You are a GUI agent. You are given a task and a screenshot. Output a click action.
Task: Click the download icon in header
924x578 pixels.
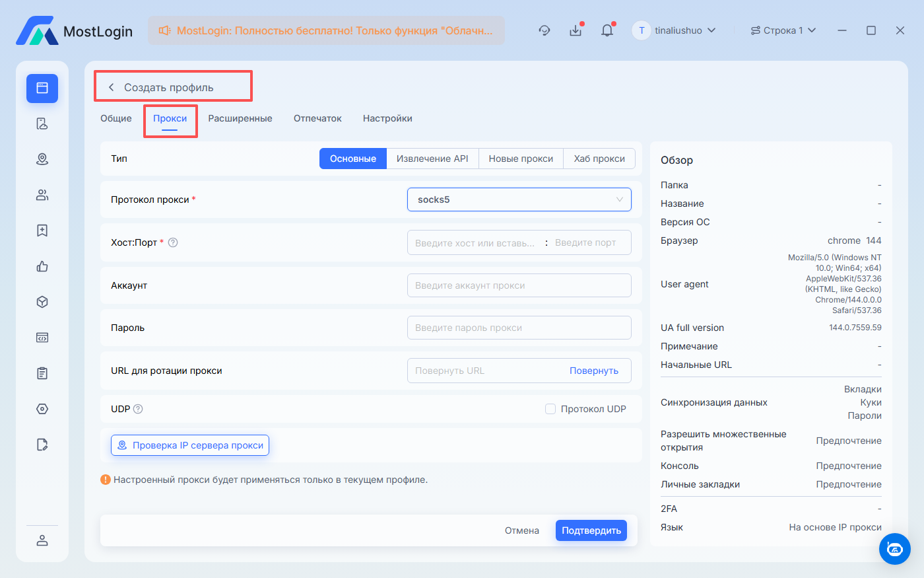tap(576, 30)
